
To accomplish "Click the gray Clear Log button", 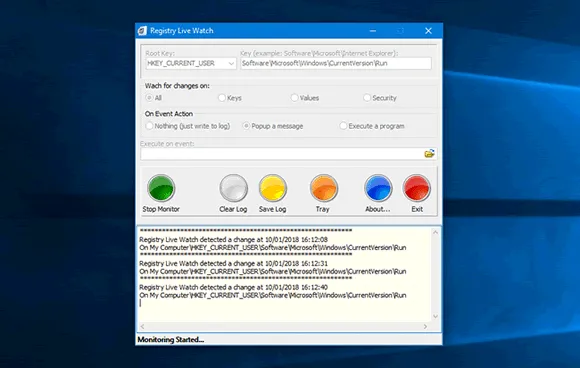I will [x=233, y=188].
